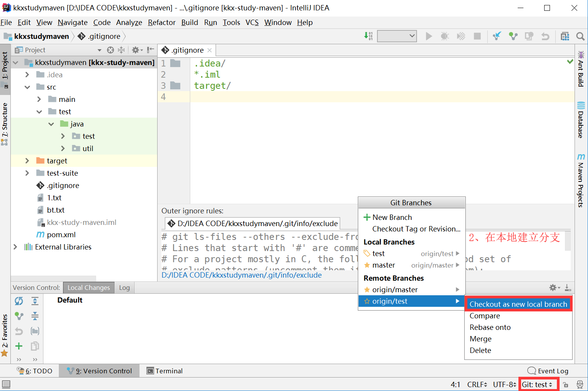Click Expand All icon in Local Changes

pos(35,301)
